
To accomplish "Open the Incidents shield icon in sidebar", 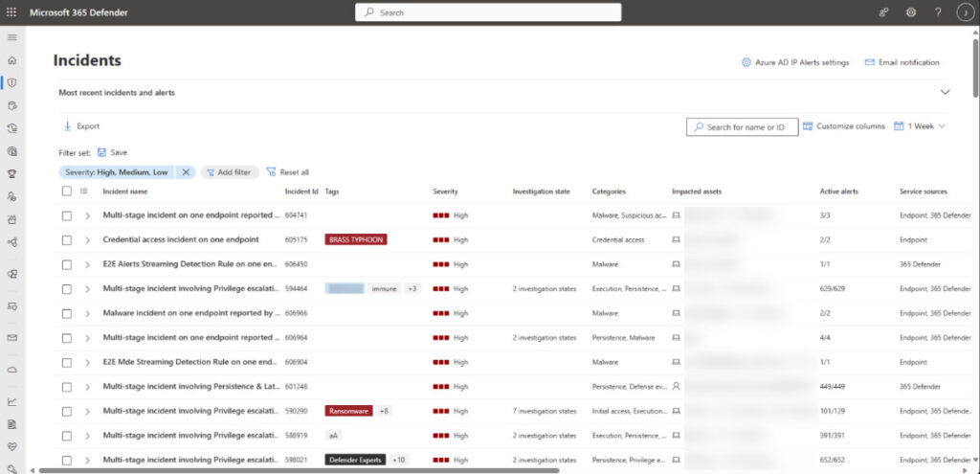I will (12, 82).
